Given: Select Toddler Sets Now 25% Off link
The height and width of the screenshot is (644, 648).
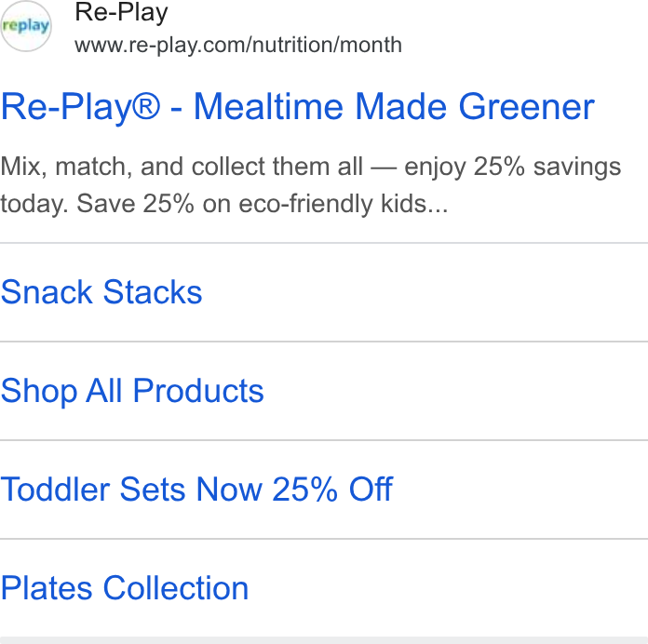Looking at the screenshot, I should coord(196,490).
